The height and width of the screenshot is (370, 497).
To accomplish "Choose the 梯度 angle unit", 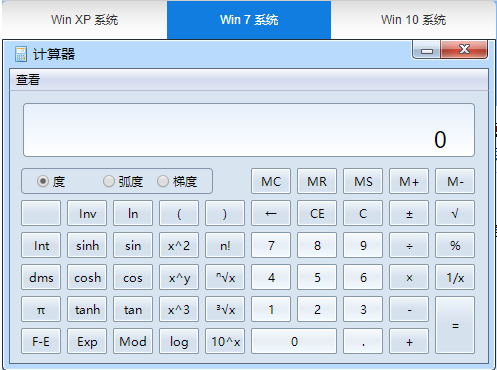I will 163,181.
